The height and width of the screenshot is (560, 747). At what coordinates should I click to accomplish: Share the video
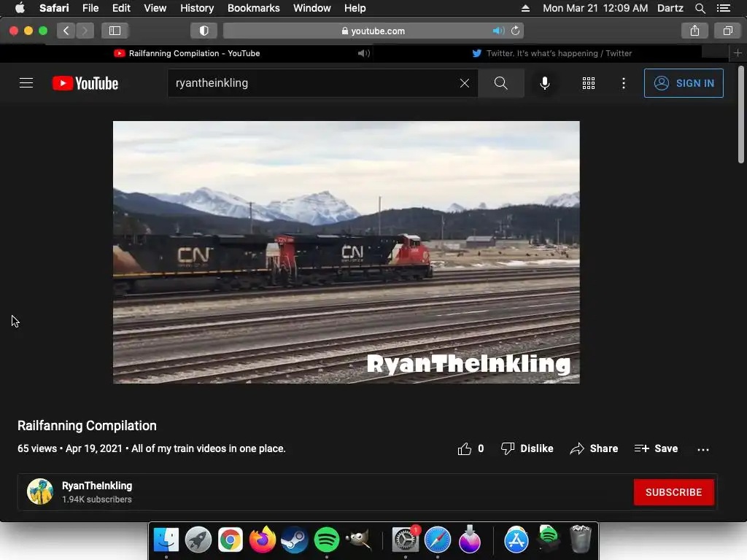point(594,448)
